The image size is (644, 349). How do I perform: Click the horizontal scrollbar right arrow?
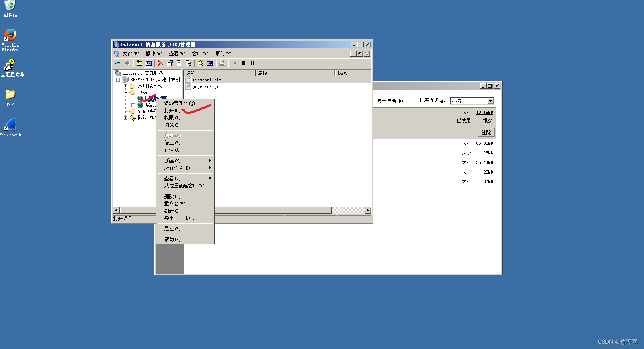[368, 211]
